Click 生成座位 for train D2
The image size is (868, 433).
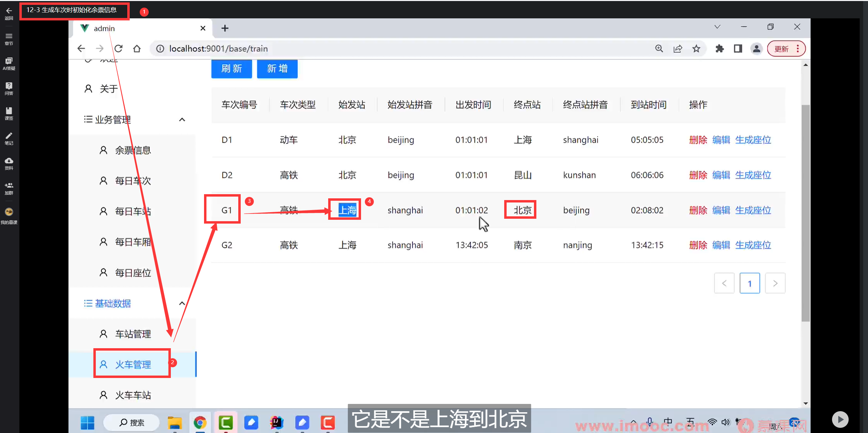click(753, 175)
